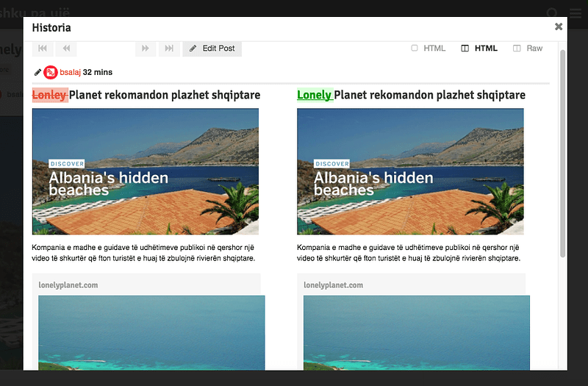Screen dimensions: 588x386
Task: Click bsalaj's red avatar icon
Action: [x=50, y=72]
